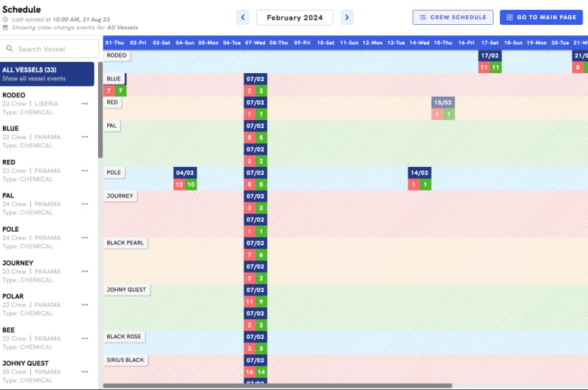Viewport: 588px width, 390px height.
Task: Focus the Search Vessel input field
Action: [49, 49]
